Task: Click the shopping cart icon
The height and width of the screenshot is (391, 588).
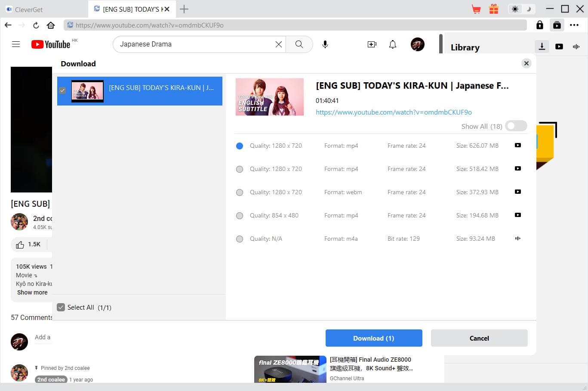Action: coord(476,9)
